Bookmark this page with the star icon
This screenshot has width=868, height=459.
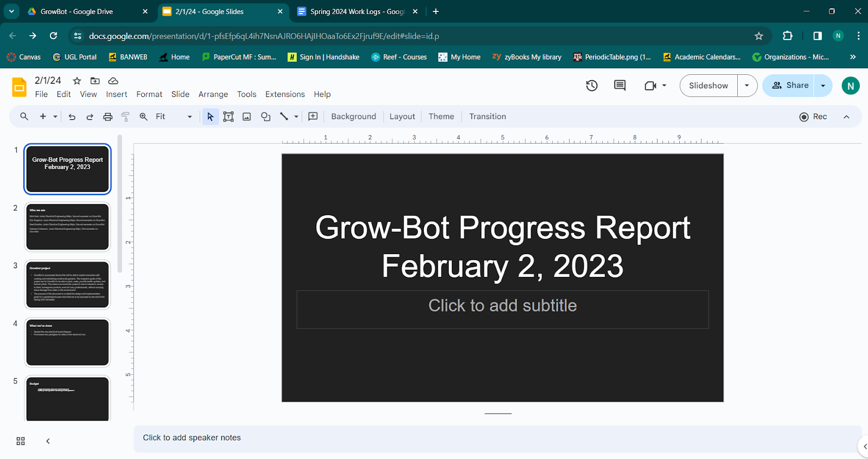point(758,36)
